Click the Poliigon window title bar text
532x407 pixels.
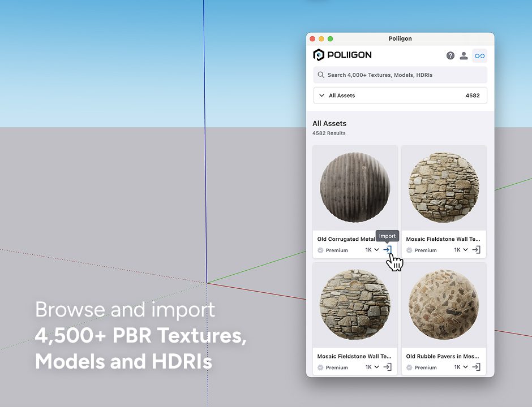coord(400,38)
